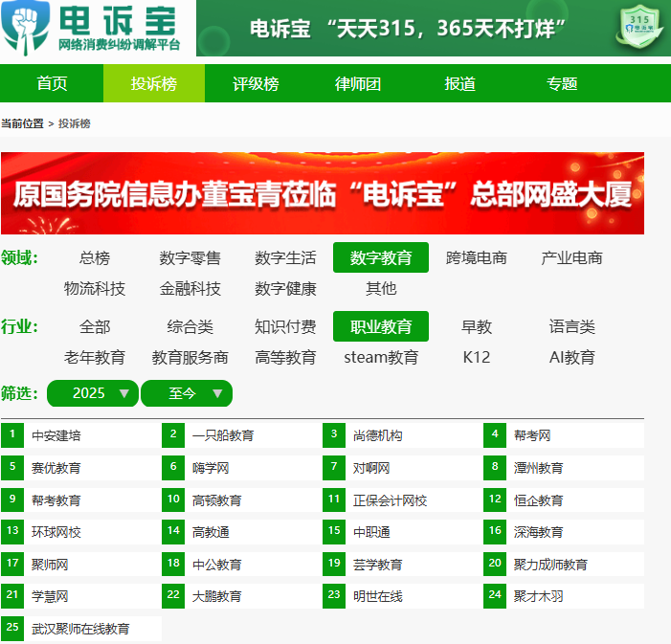Select 综合类 industry filter
Viewport: 671px width, 644px height.
point(190,326)
